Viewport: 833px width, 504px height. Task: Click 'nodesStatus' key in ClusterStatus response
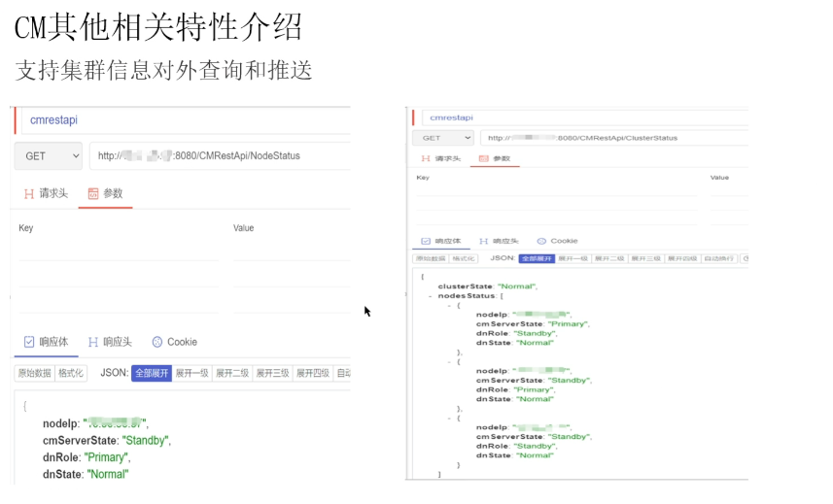(467, 296)
